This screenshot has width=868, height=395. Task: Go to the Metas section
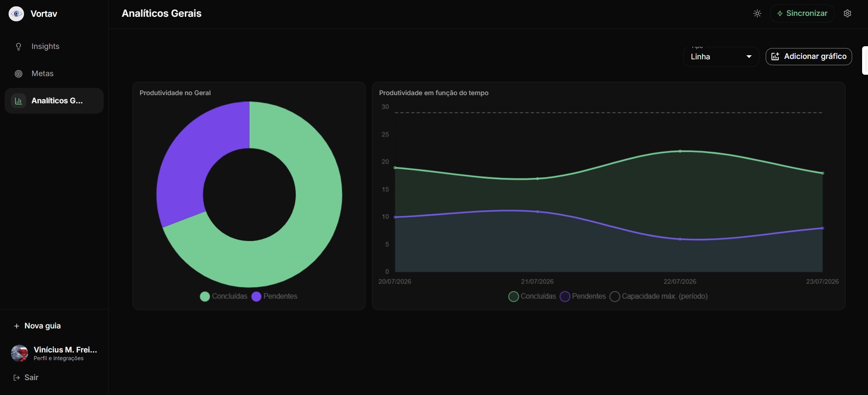tap(54, 73)
